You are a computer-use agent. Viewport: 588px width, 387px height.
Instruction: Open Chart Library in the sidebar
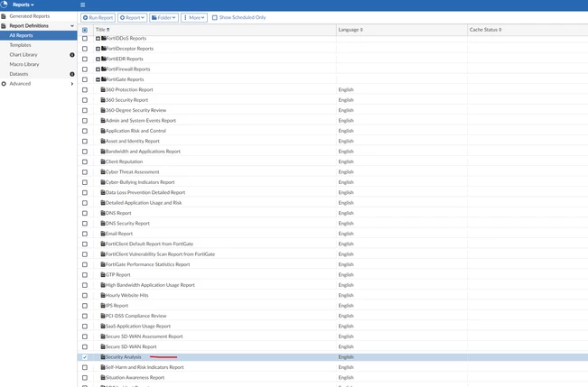tap(23, 55)
